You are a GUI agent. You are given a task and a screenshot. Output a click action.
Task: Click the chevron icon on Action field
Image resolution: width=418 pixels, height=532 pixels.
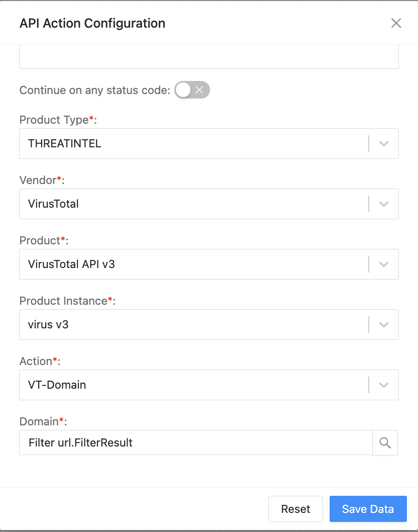click(383, 385)
